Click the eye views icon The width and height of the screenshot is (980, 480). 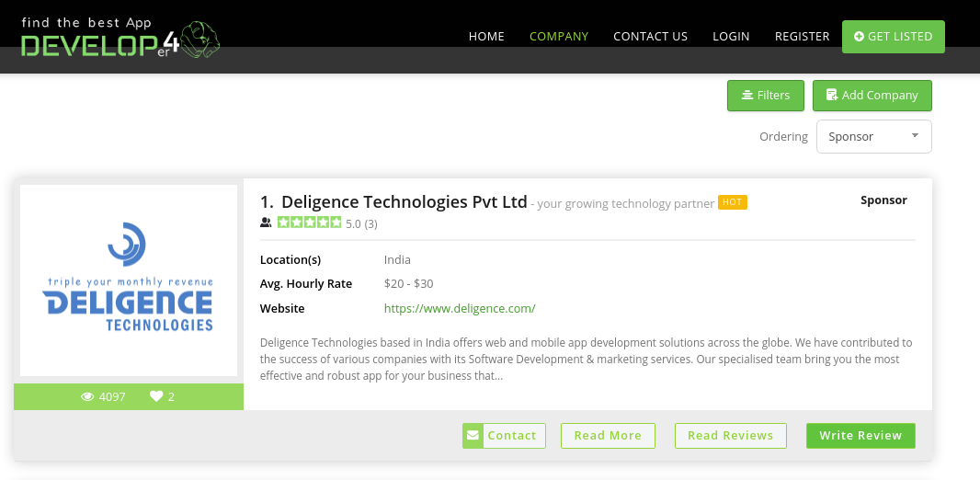(x=87, y=397)
